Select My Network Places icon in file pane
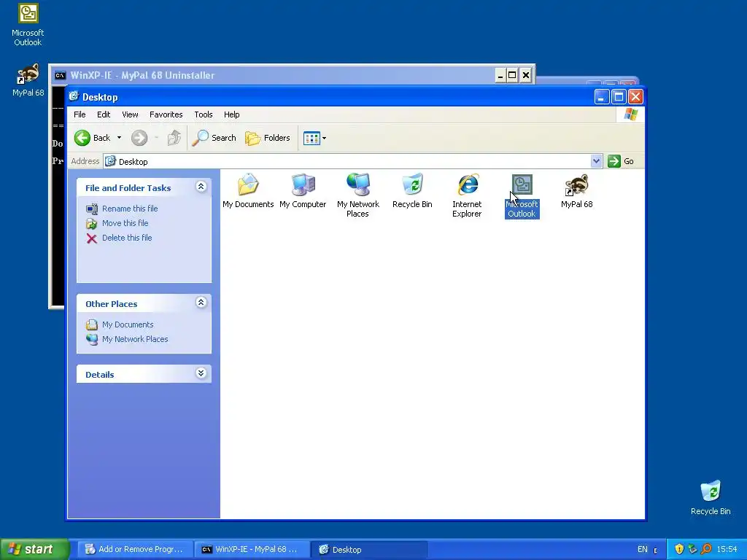The image size is (747, 560). pos(358,184)
